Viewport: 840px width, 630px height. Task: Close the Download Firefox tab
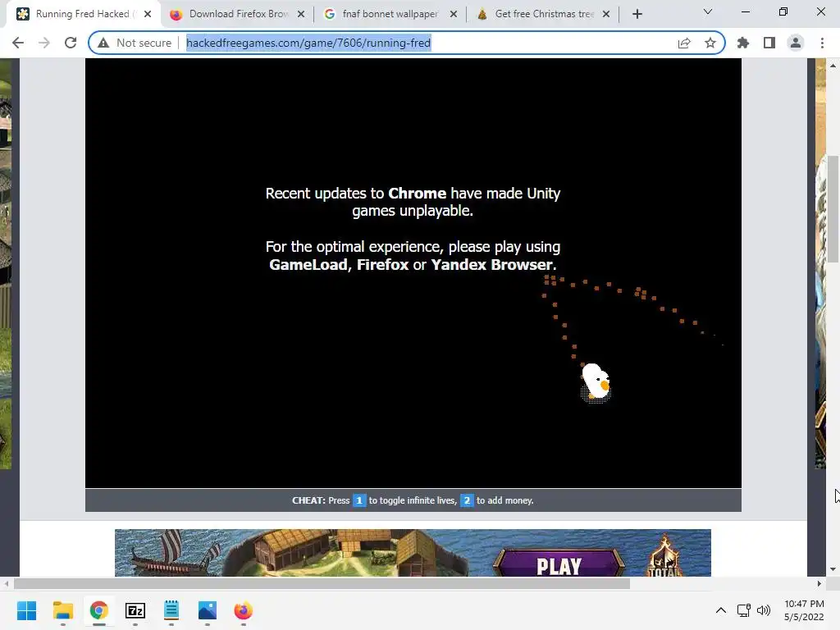point(301,15)
